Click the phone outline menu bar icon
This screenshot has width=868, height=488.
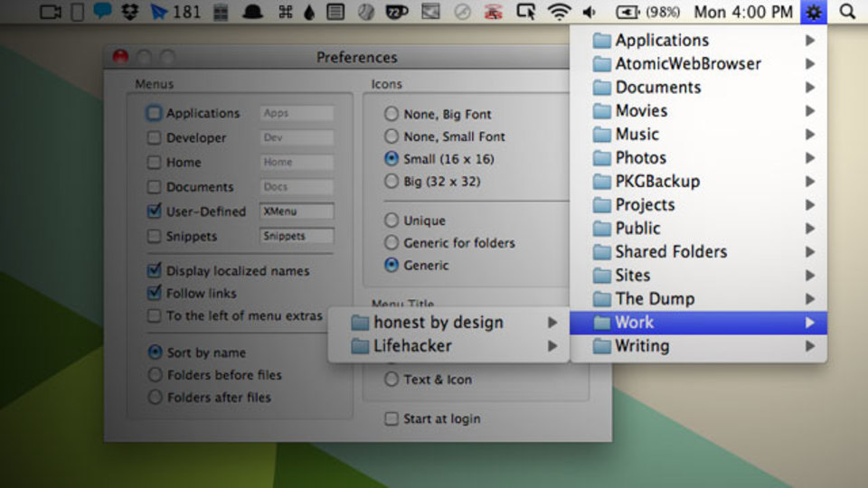click(78, 12)
